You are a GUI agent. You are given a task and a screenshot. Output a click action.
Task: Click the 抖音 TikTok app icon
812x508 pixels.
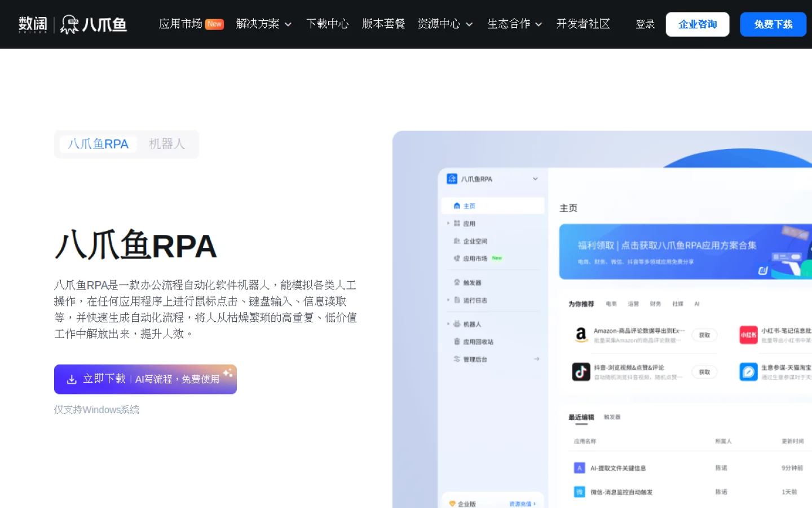pyautogui.click(x=581, y=372)
